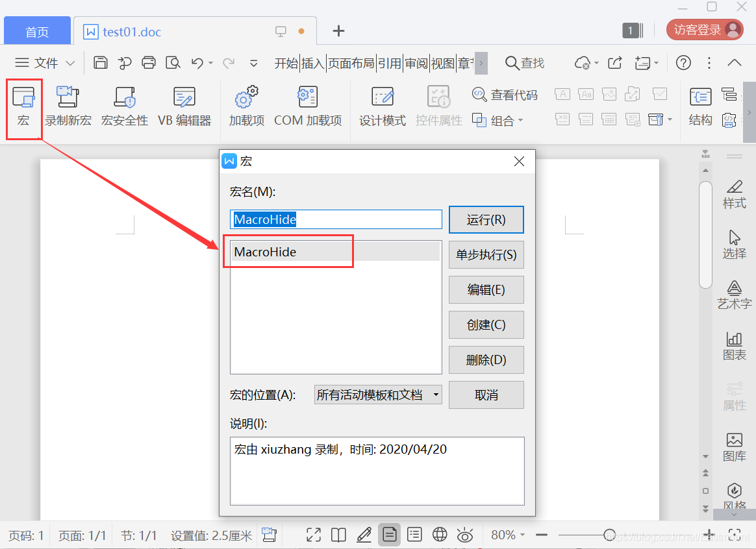Switch to web layout globe icon
This screenshot has height=549, width=756.
(x=440, y=535)
